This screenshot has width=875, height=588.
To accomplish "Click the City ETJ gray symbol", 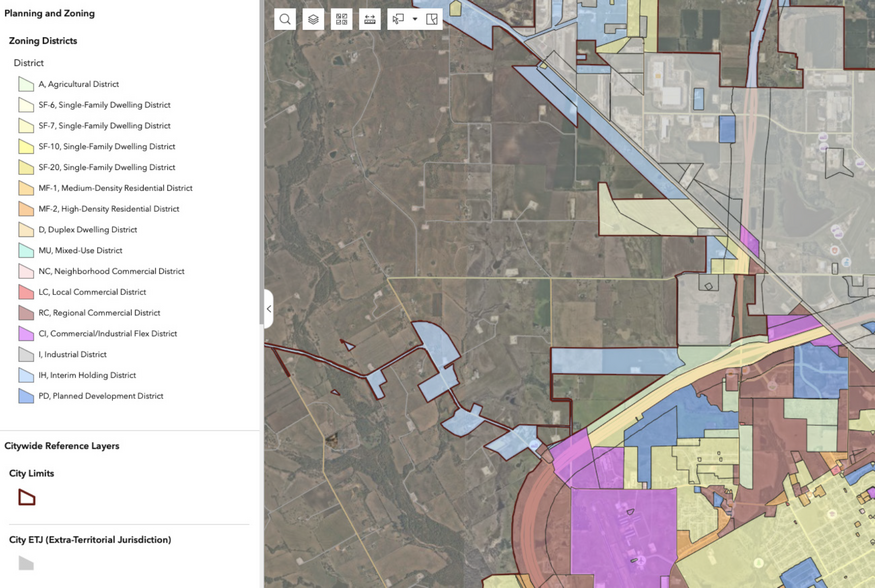I will [x=27, y=563].
